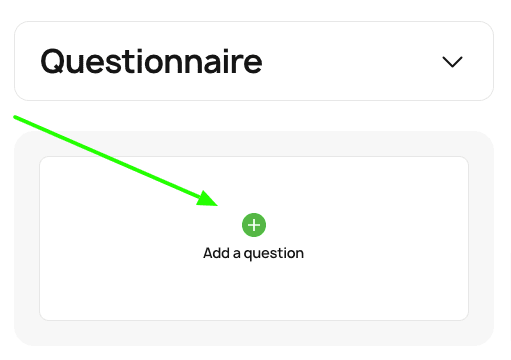Expand the Questionnaire accordion header
The height and width of the screenshot is (360, 511).
tap(254, 61)
